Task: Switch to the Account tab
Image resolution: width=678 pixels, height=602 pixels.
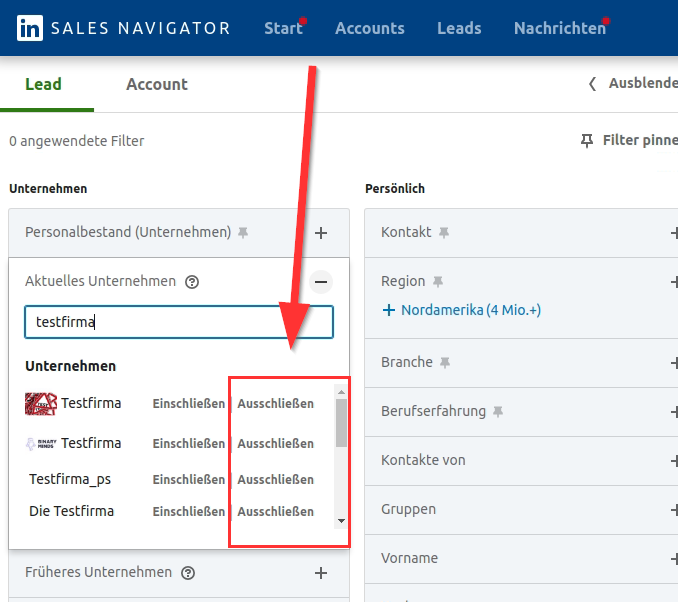Action: point(156,84)
